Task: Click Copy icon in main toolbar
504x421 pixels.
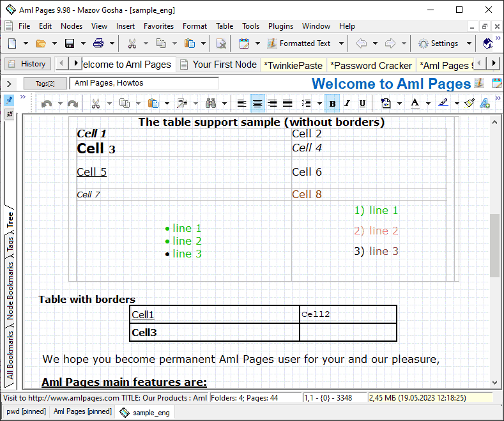Action: pyautogui.click(x=161, y=43)
